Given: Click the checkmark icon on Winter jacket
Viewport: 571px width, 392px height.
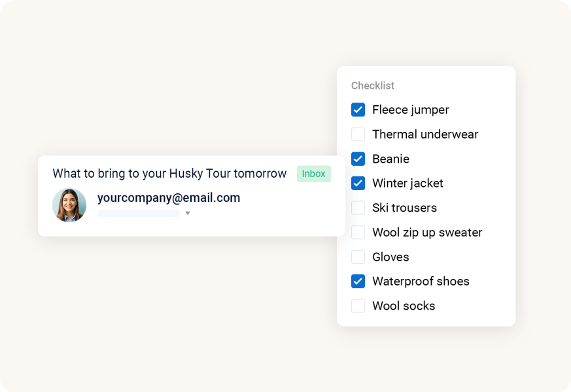Looking at the screenshot, I should [x=358, y=183].
